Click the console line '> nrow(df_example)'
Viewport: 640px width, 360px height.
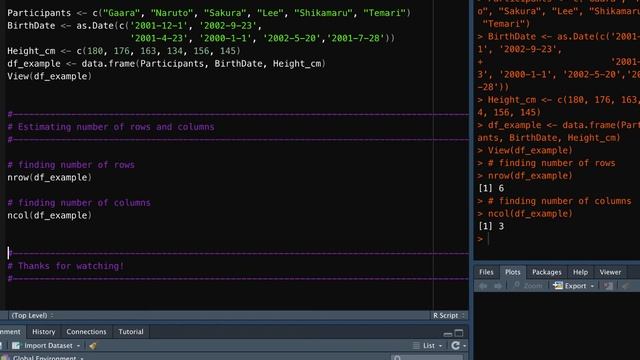[525, 176]
